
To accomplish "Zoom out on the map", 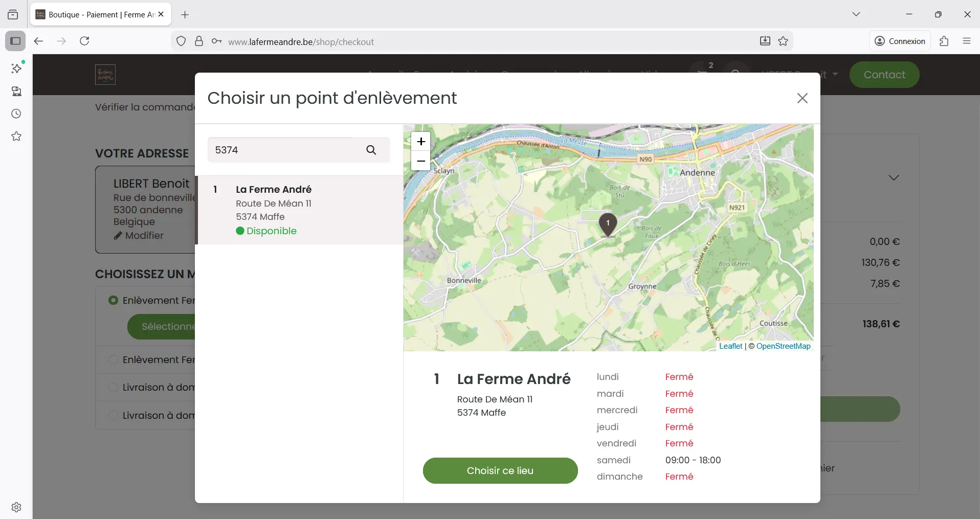I will (421, 161).
